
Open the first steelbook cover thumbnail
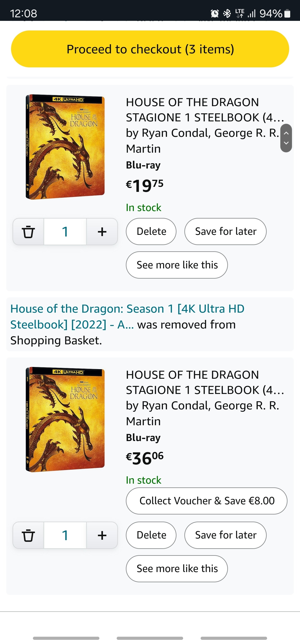tap(65, 147)
